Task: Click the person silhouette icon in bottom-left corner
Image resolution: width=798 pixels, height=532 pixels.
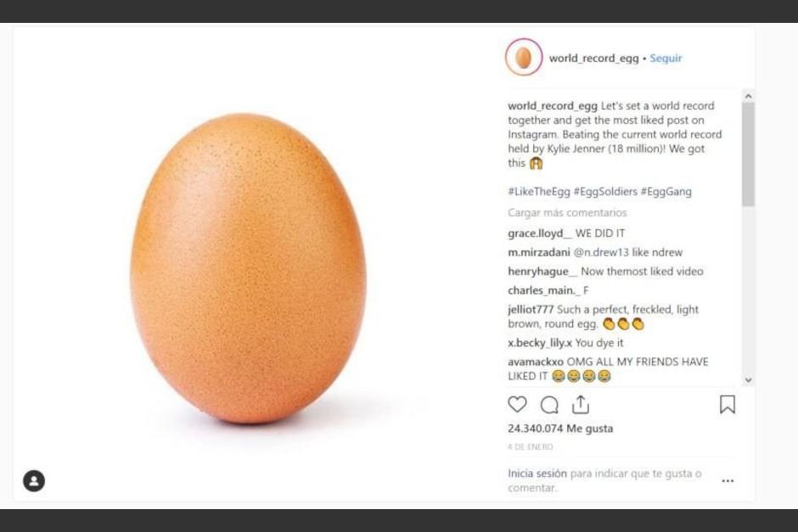Action: [x=33, y=481]
